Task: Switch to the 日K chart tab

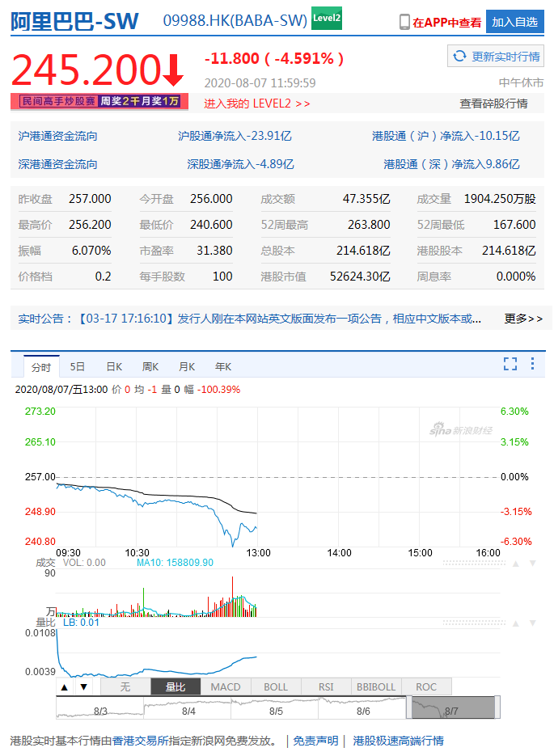Action: pos(114,367)
